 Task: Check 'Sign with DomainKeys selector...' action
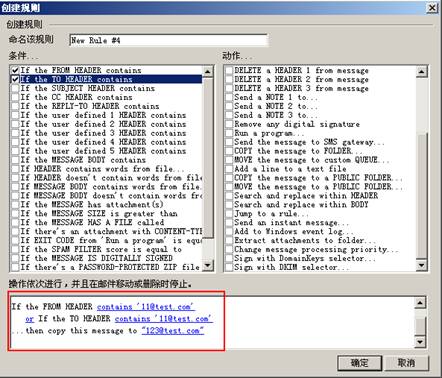click(x=229, y=258)
